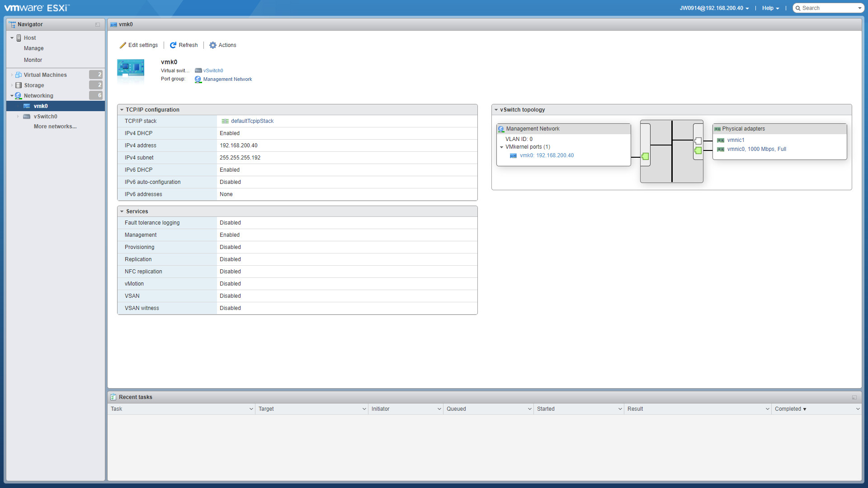The width and height of the screenshot is (868, 488).
Task: Click the Management Network globe icon in topology
Action: pos(501,129)
